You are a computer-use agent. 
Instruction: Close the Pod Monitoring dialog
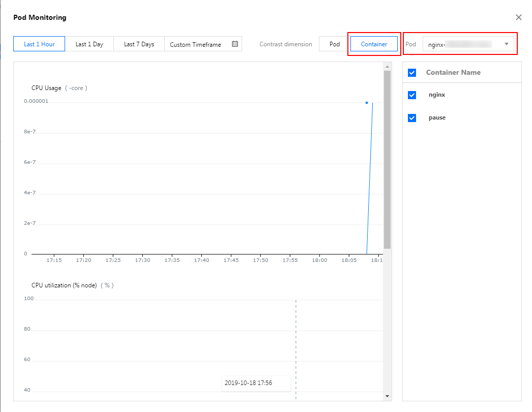coord(518,17)
